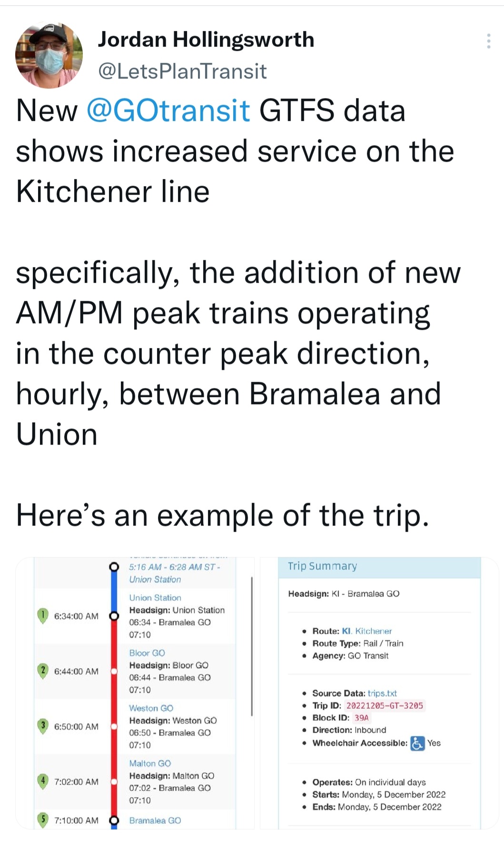Click the blue wheelchair accessible icon

pos(417,743)
